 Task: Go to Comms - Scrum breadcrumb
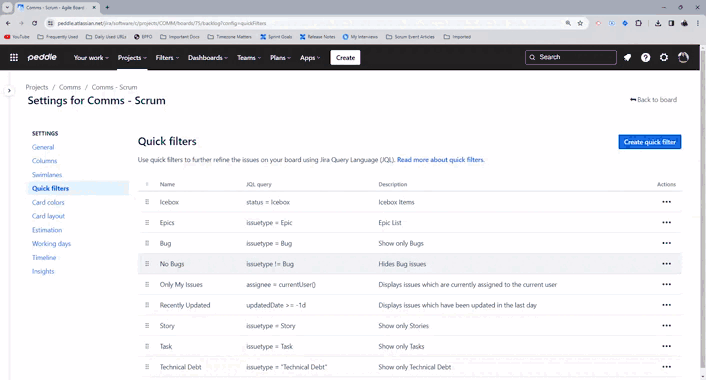pyautogui.click(x=114, y=87)
